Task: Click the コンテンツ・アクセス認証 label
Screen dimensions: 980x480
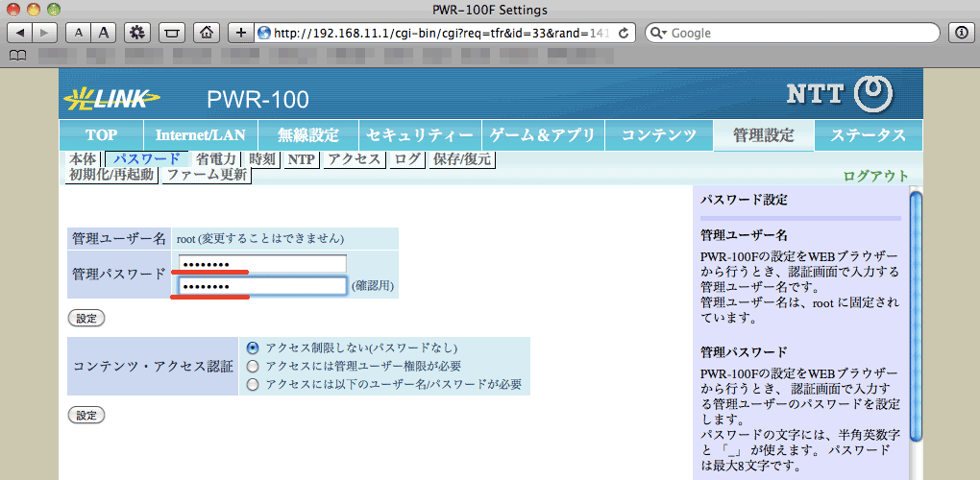Action: click(153, 367)
